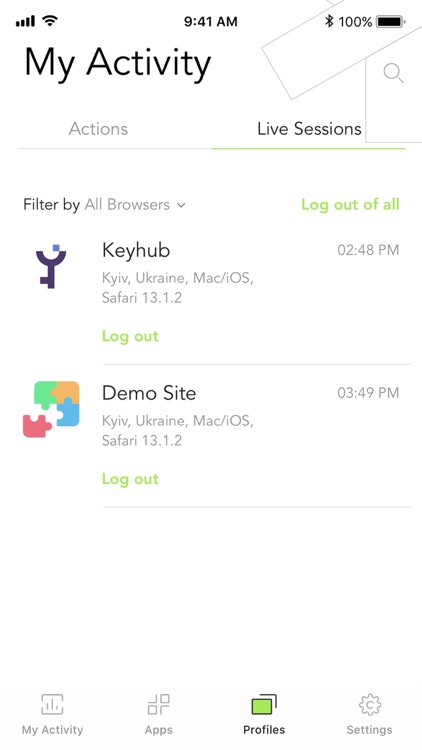Log out of the Keyhub session
The height and width of the screenshot is (750, 422).
point(130,336)
